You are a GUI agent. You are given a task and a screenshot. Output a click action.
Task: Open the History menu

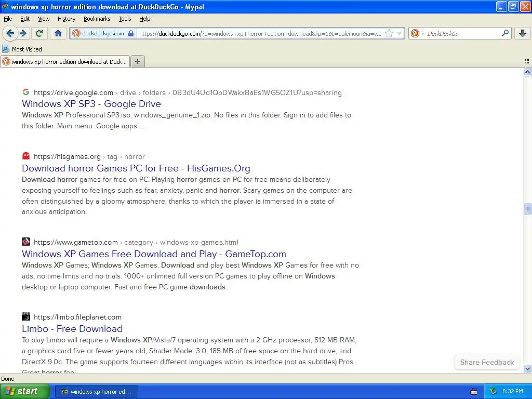click(x=66, y=19)
